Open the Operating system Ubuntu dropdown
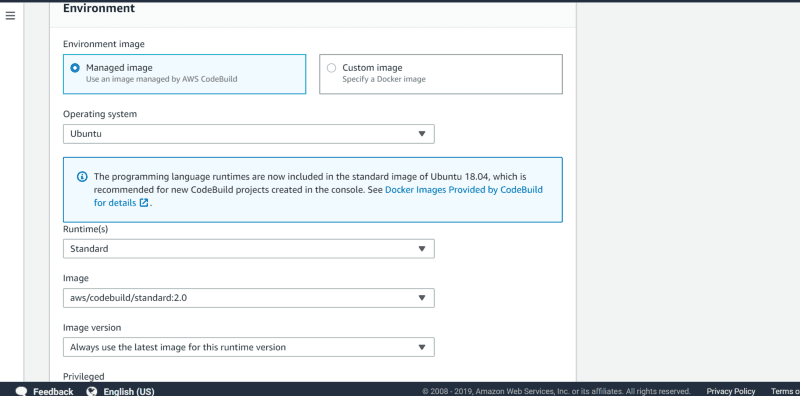The image size is (800, 396). pyautogui.click(x=249, y=134)
